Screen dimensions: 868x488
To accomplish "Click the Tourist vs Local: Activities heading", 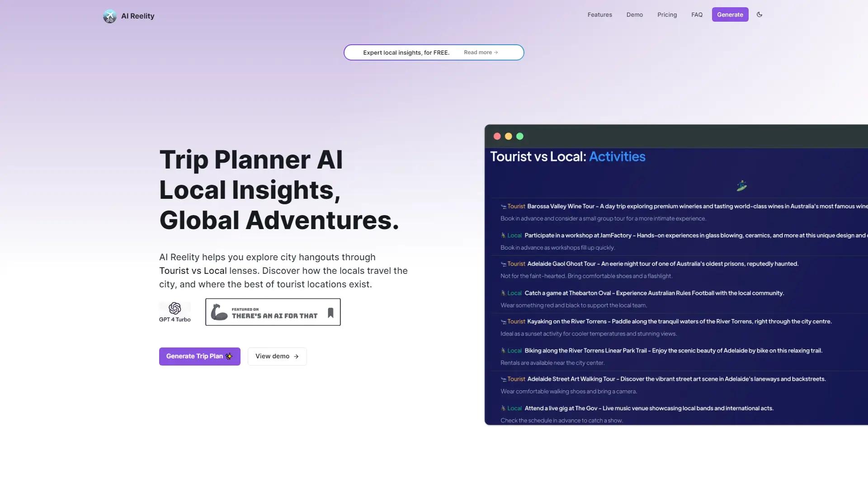I will 568,156.
